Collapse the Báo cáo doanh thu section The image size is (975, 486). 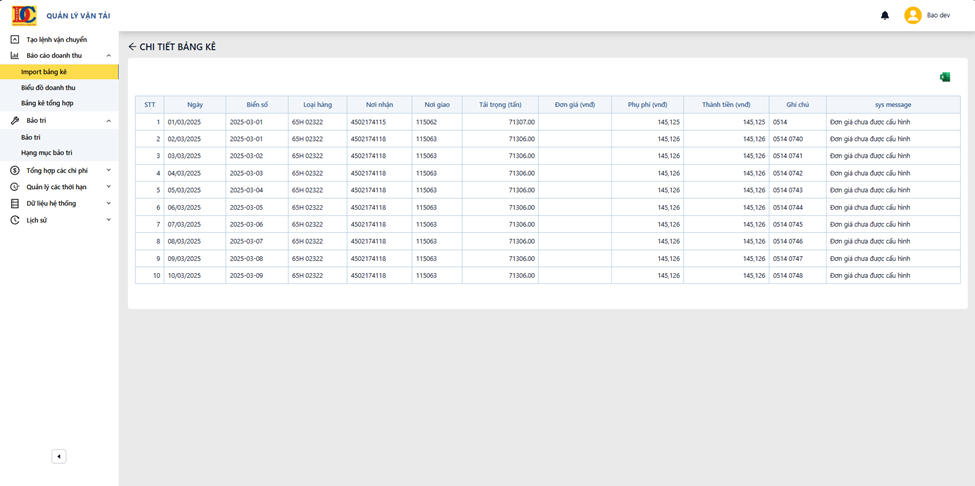[109, 55]
